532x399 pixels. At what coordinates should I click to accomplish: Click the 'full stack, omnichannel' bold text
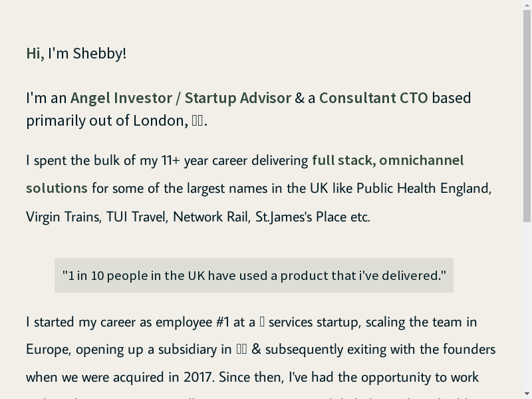click(388, 160)
